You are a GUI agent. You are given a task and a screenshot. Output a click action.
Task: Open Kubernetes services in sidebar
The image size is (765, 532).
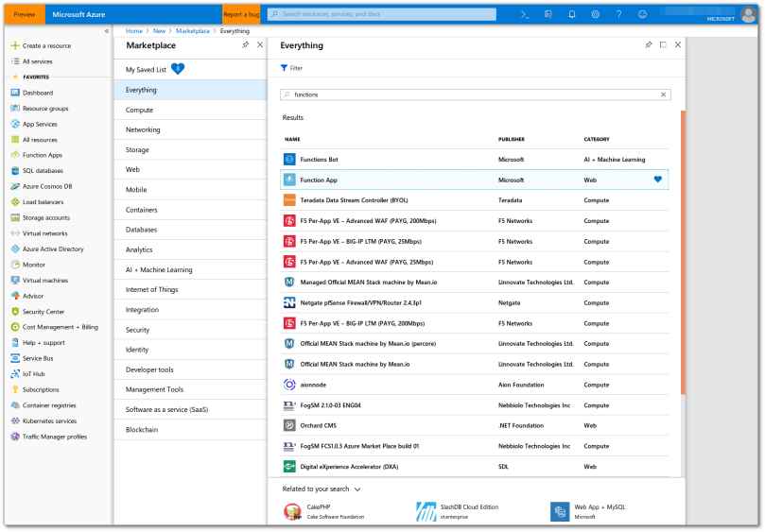tap(49, 420)
